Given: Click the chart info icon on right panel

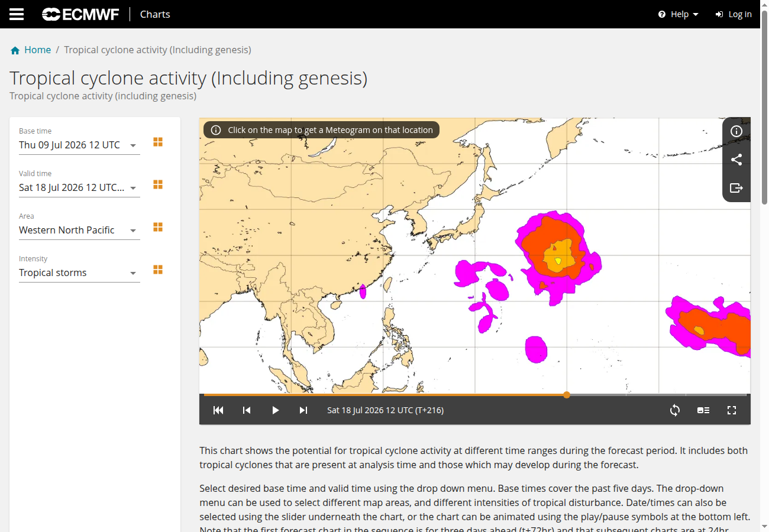Looking at the screenshot, I should point(736,131).
